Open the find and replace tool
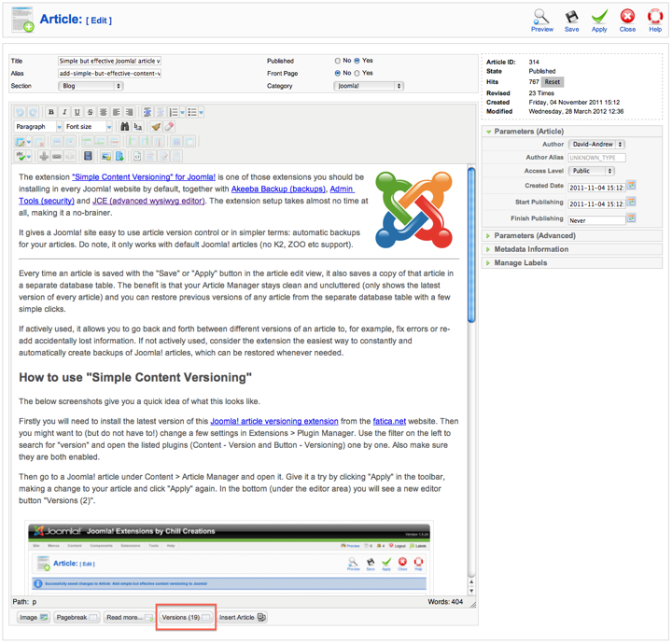The height and width of the screenshot is (644, 672). coord(137,127)
